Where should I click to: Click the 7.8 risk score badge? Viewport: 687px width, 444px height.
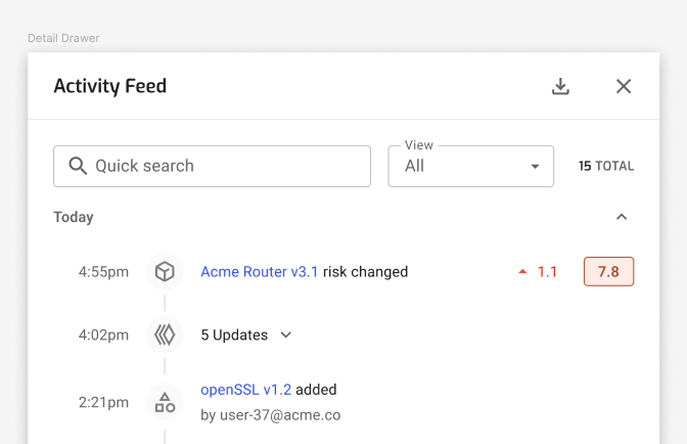point(609,272)
